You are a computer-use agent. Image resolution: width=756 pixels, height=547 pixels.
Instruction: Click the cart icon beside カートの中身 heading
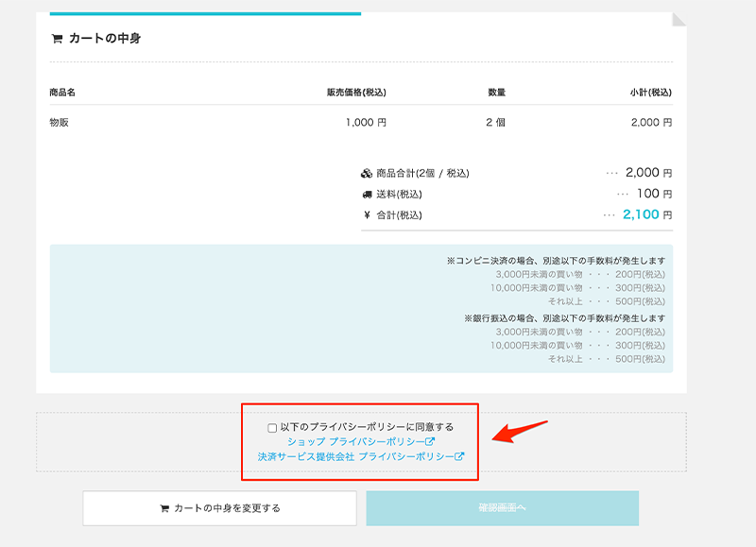57,39
